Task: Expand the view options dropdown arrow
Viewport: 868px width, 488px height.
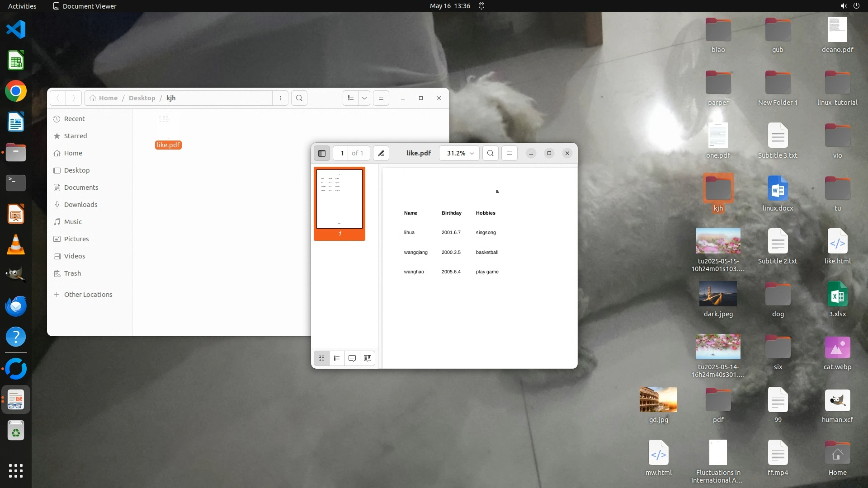Action: tap(364, 98)
